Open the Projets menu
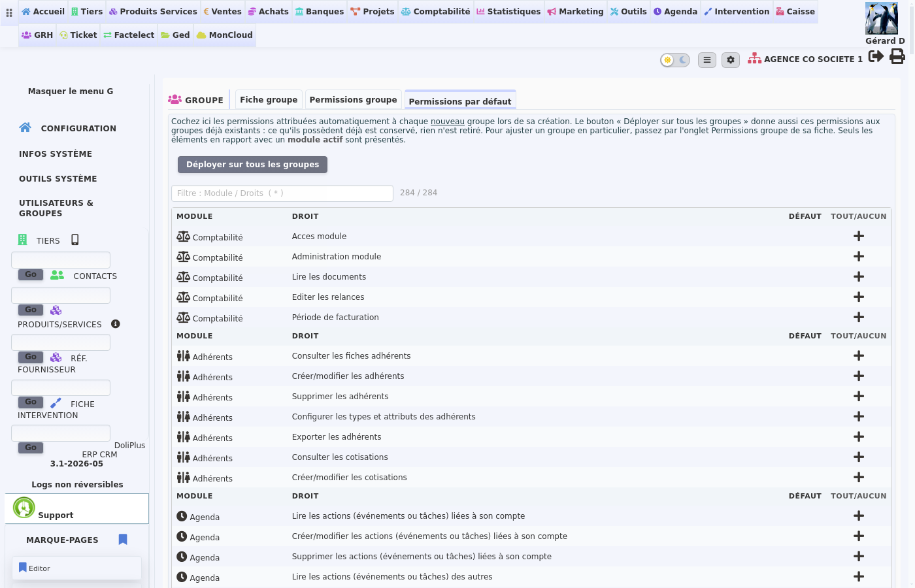Image resolution: width=915 pixels, height=588 pixels. click(373, 12)
